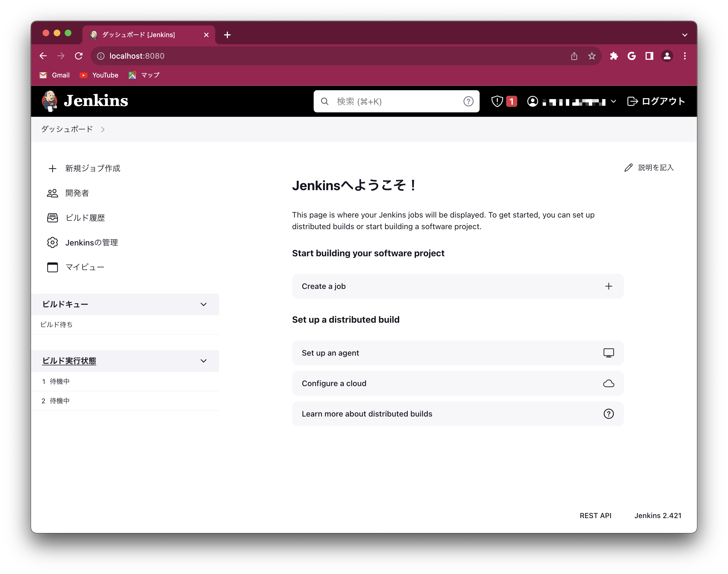
Task: Click the plus icon beside 新規ジョブ作成
Action: (52, 168)
